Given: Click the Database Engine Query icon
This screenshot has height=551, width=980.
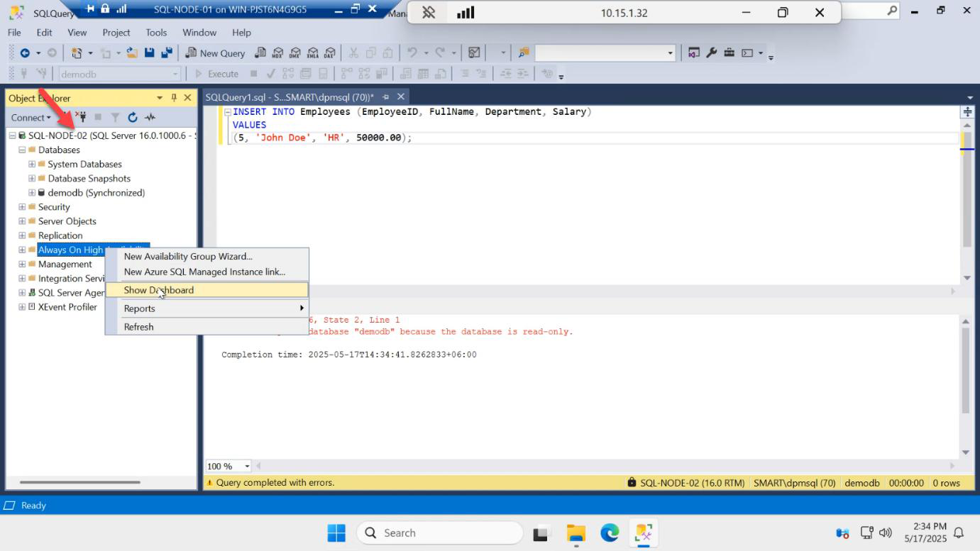Looking at the screenshot, I should [260, 53].
